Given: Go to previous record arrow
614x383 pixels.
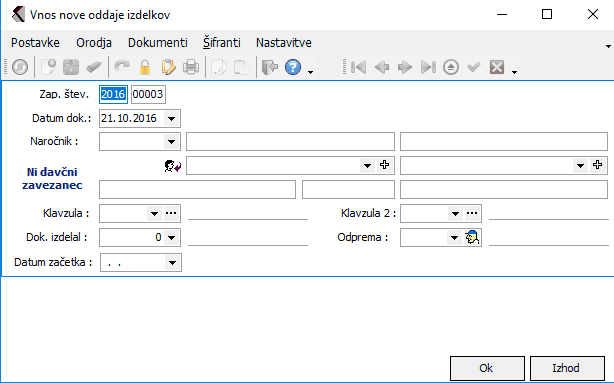Looking at the screenshot, I should tap(382, 67).
